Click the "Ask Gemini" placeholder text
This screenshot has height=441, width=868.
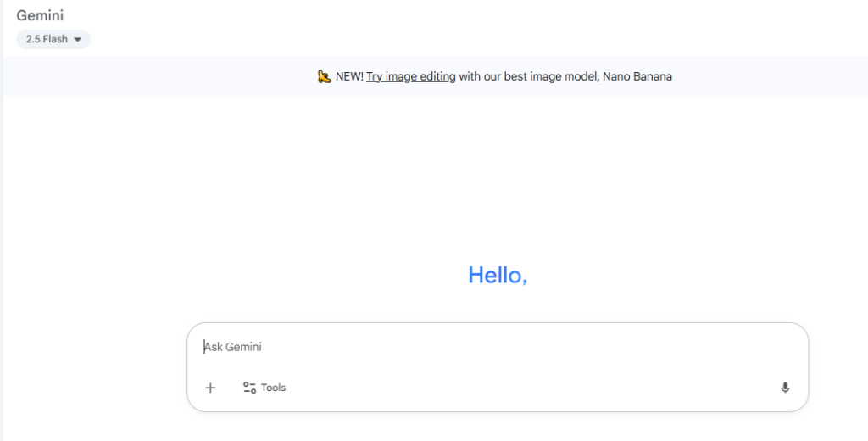(233, 347)
